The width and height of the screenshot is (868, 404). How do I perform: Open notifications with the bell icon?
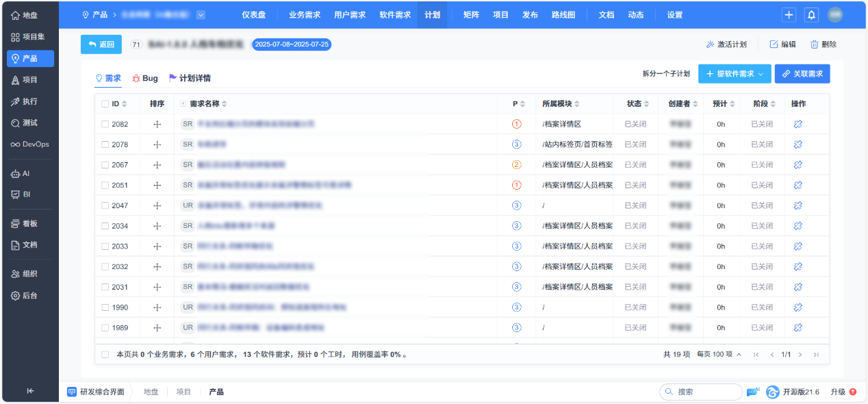point(811,14)
